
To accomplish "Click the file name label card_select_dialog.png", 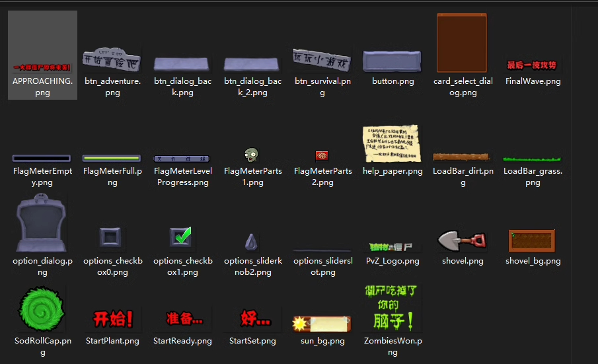I will [x=463, y=87].
